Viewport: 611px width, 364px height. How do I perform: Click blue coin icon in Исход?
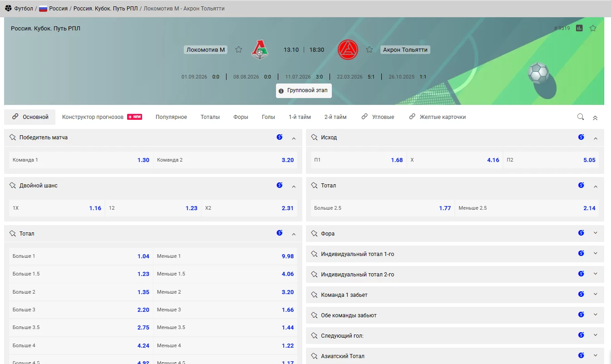pyautogui.click(x=581, y=137)
